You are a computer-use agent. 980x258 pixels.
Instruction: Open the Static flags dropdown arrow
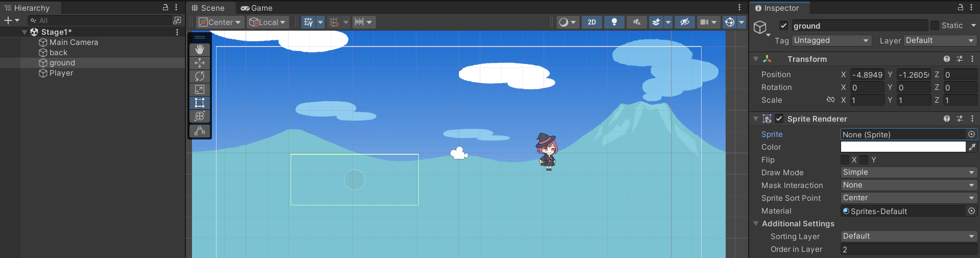[973, 26]
